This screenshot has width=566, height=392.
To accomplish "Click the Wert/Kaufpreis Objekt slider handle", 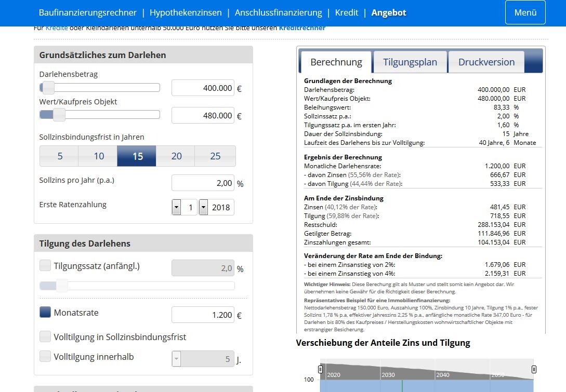I will (x=59, y=115).
